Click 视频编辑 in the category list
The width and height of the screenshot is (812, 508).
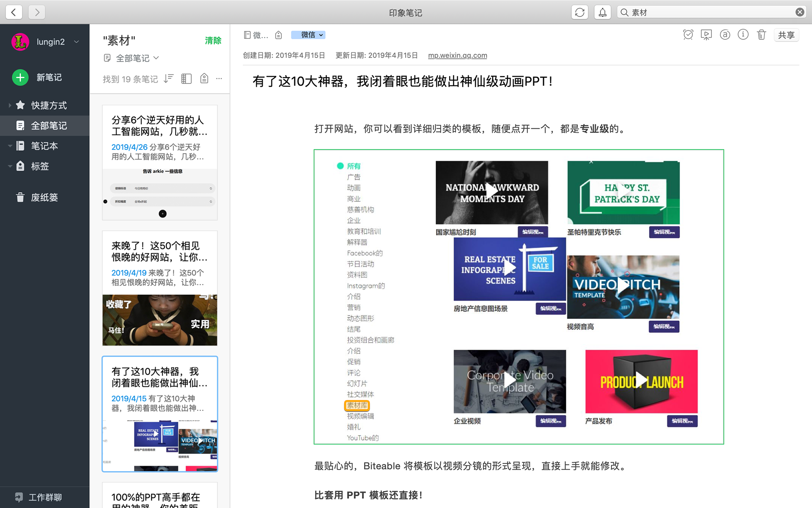pos(360,416)
